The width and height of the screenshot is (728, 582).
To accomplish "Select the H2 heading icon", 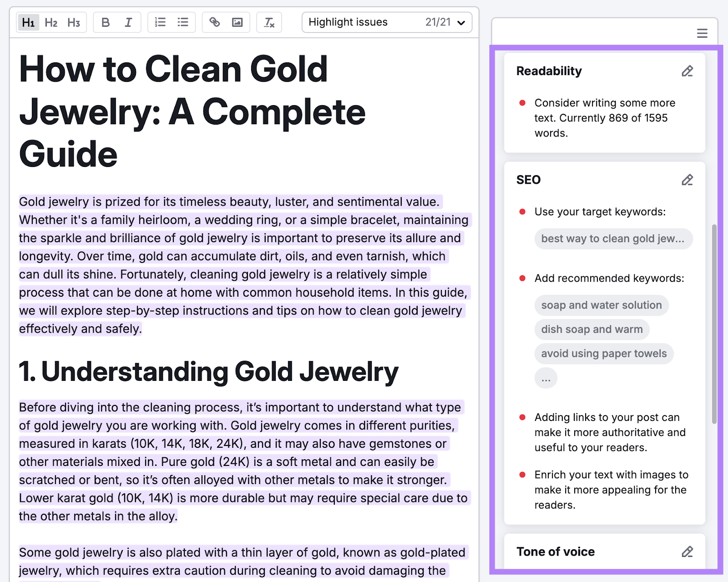I will click(51, 22).
